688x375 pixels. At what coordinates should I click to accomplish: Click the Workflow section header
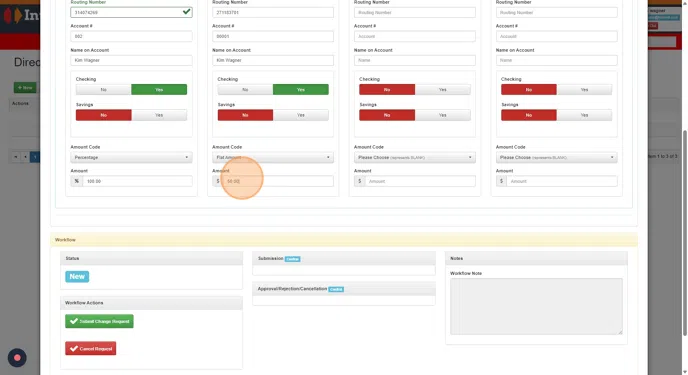(x=344, y=240)
